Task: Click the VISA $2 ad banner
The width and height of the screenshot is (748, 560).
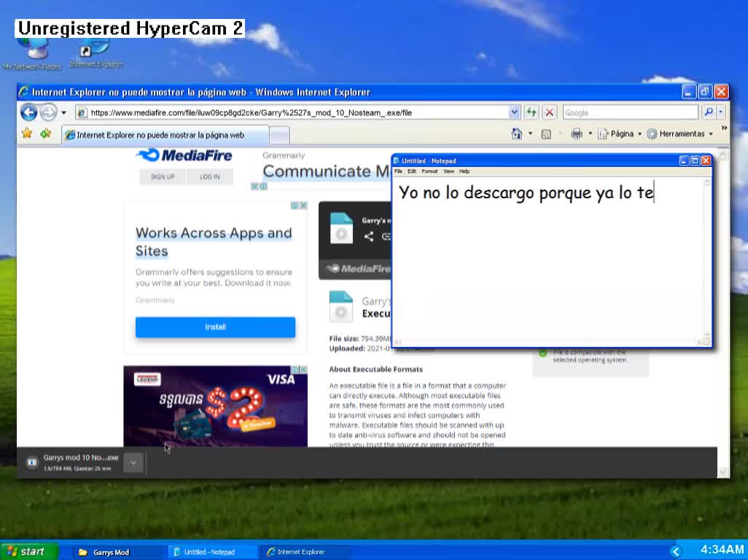Action: (215, 406)
